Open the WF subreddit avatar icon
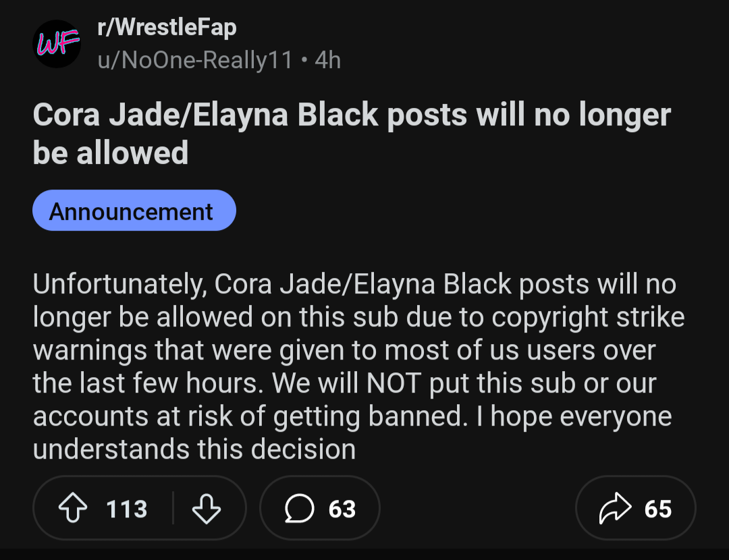Screen dimensions: 729x560 click(x=57, y=45)
